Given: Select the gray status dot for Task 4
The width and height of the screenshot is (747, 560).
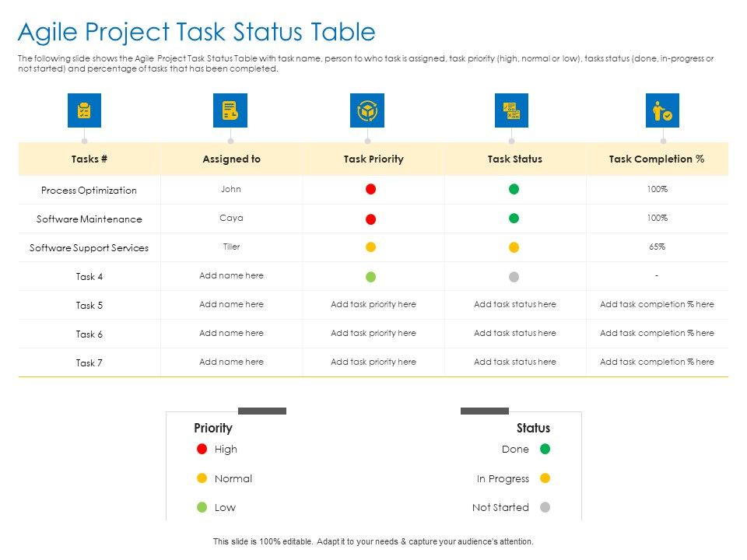Looking at the screenshot, I should tap(514, 277).
